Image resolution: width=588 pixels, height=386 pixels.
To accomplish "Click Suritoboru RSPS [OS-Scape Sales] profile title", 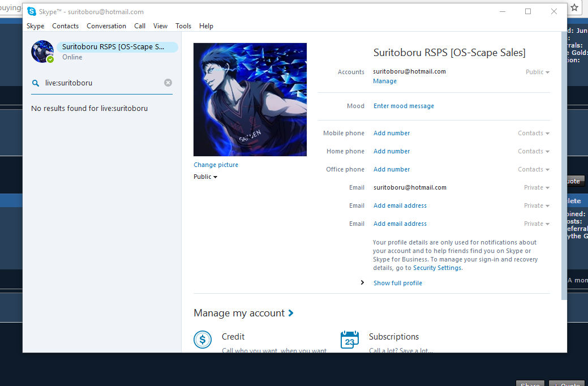I will pyautogui.click(x=449, y=53).
